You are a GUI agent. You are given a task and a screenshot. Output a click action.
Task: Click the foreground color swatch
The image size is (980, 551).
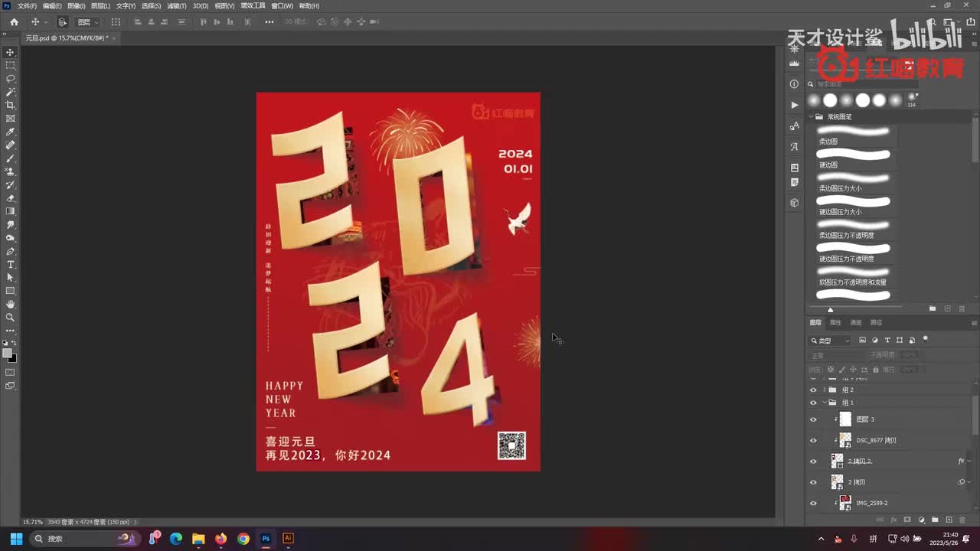pyautogui.click(x=8, y=354)
